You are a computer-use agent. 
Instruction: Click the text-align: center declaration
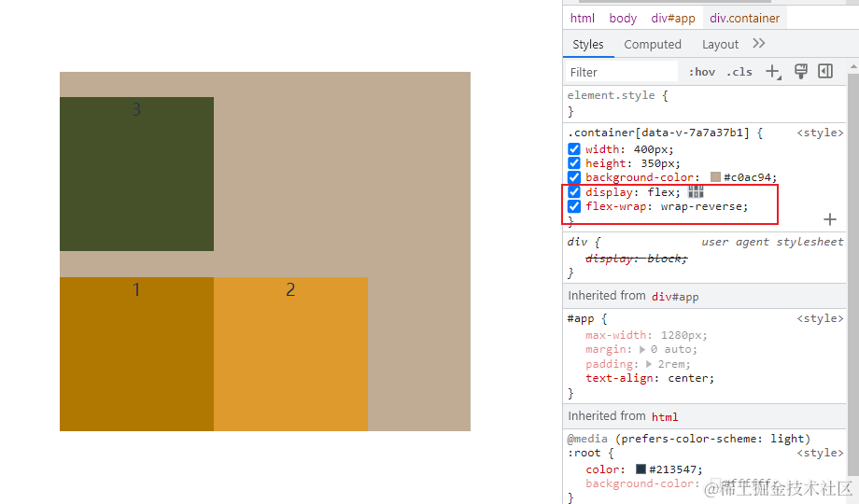[650, 379]
